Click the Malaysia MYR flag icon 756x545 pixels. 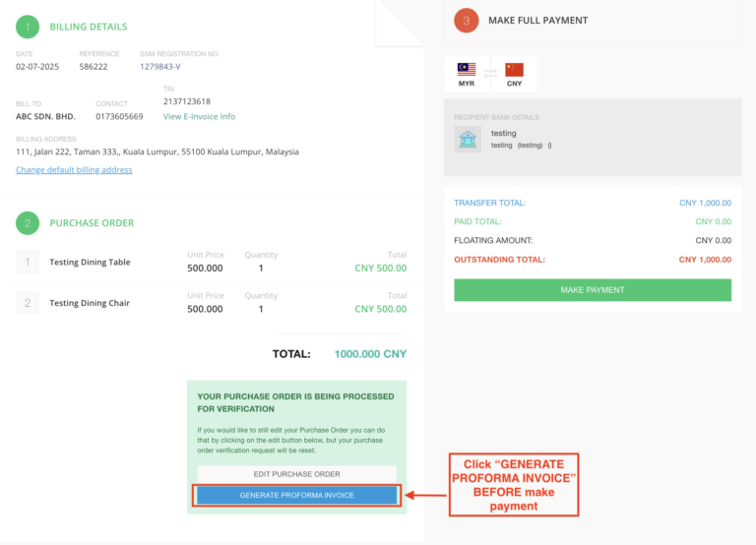pos(467,70)
